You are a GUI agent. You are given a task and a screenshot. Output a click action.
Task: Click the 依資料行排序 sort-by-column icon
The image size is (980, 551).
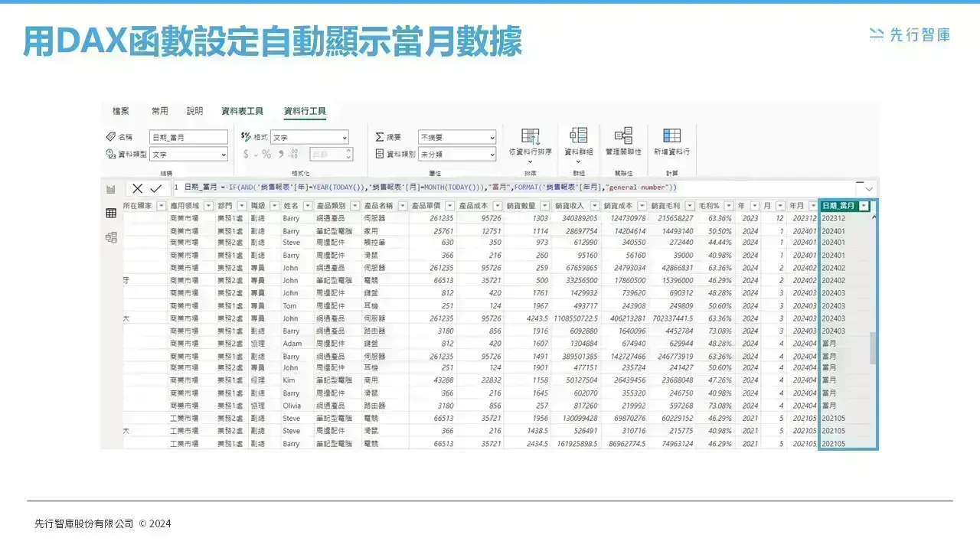[530, 136]
